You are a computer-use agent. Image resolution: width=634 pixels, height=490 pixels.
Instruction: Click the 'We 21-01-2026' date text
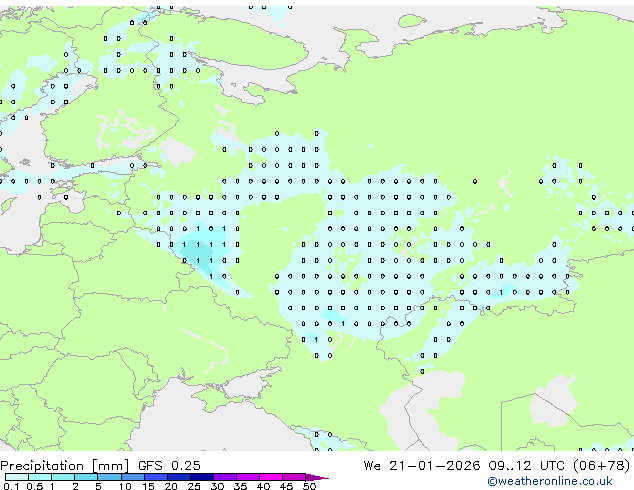[422, 466]
